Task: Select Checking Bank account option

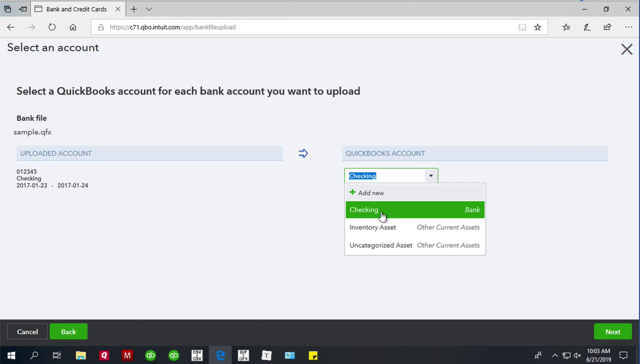Action: click(415, 210)
